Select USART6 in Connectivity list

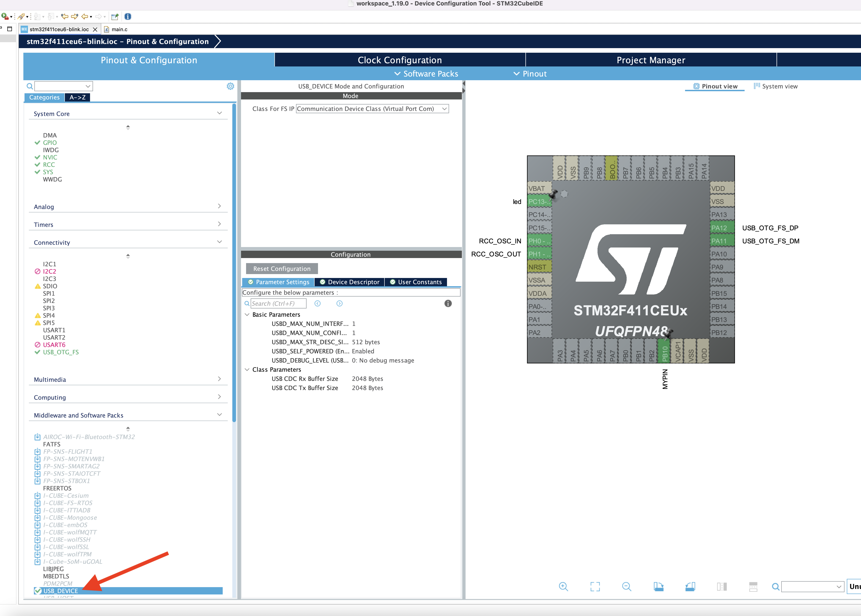pyautogui.click(x=54, y=345)
